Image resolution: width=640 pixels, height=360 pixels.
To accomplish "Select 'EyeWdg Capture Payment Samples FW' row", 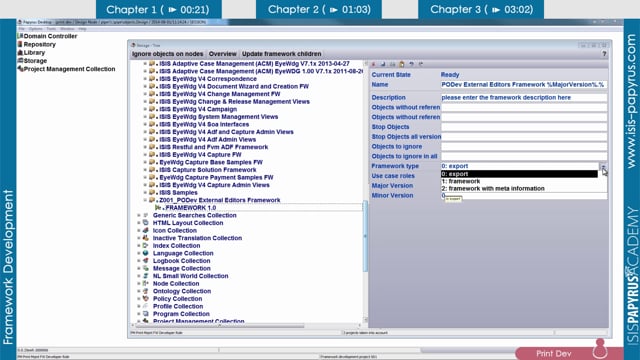I will tap(216, 178).
